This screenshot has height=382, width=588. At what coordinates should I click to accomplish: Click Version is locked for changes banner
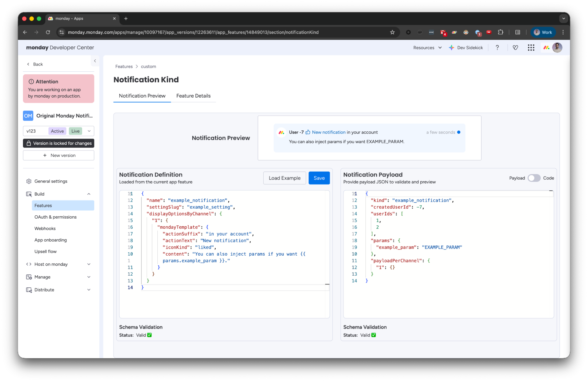59,143
